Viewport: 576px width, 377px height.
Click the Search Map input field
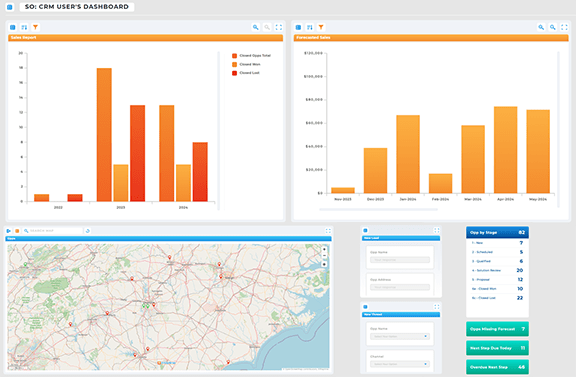point(52,231)
